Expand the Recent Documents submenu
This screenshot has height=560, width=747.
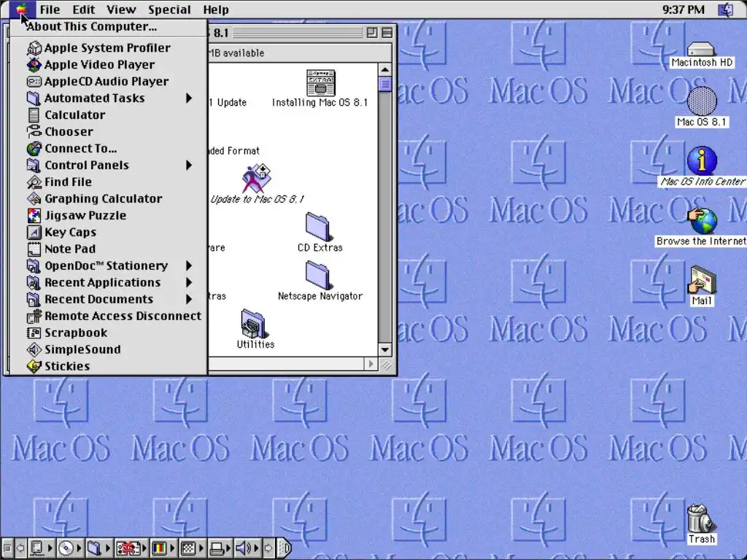tap(109, 299)
